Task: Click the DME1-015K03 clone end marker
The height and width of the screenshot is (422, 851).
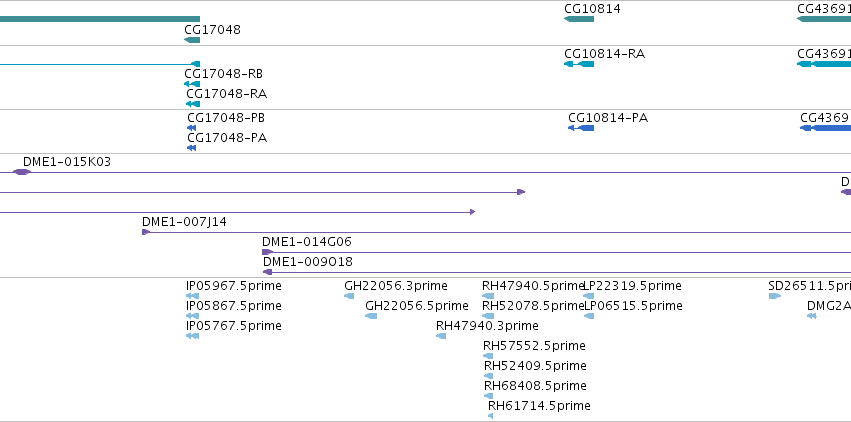Action: click(x=22, y=172)
